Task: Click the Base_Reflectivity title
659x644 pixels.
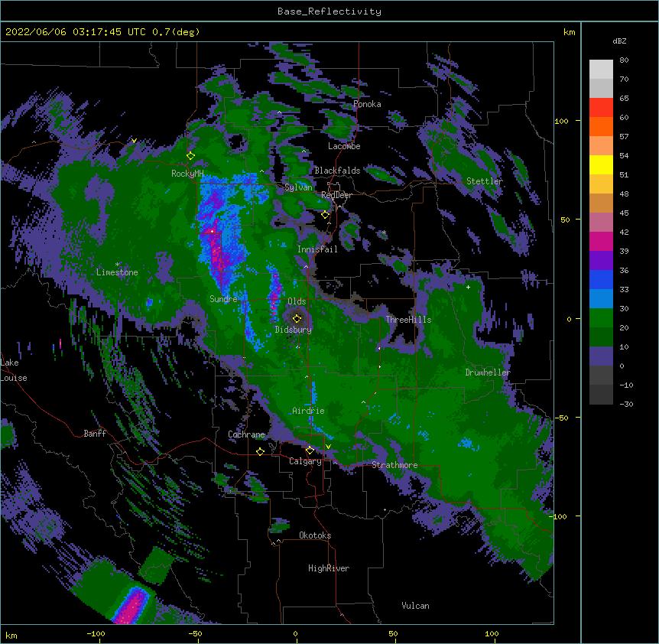Action: [x=329, y=11]
